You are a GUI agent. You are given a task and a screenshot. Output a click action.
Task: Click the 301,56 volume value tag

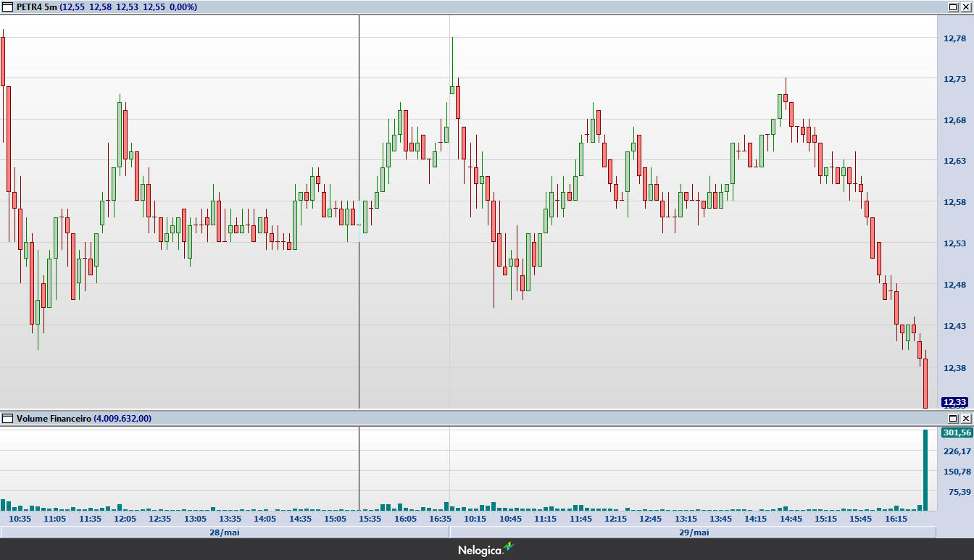956,432
